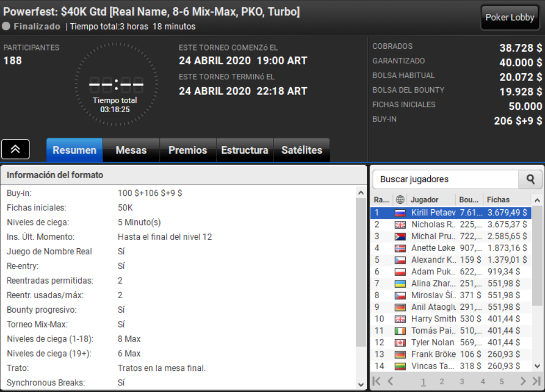Viewport: 545px width, 392px height.
Task: Open page 3 of player rankings
Action: [462, 381]
